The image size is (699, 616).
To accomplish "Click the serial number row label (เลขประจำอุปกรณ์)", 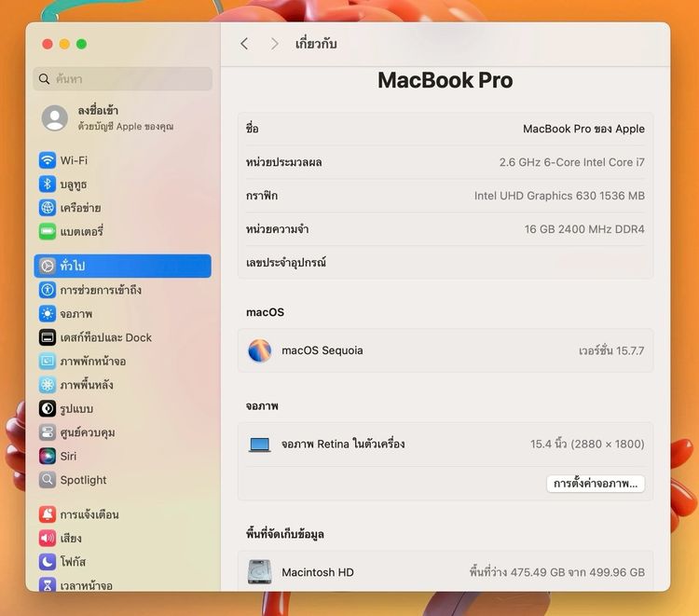I will pyautogui.click(x=286, y=262).
